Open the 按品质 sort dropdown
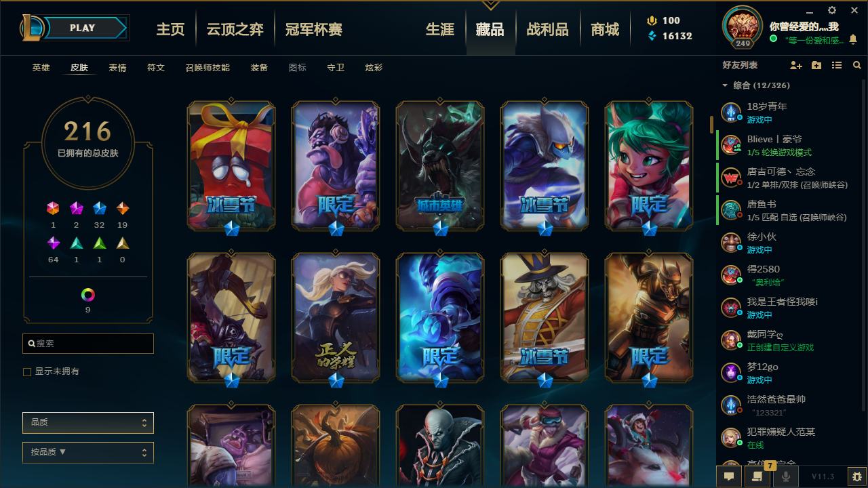The image size is (868, 488). click(88, 453)
